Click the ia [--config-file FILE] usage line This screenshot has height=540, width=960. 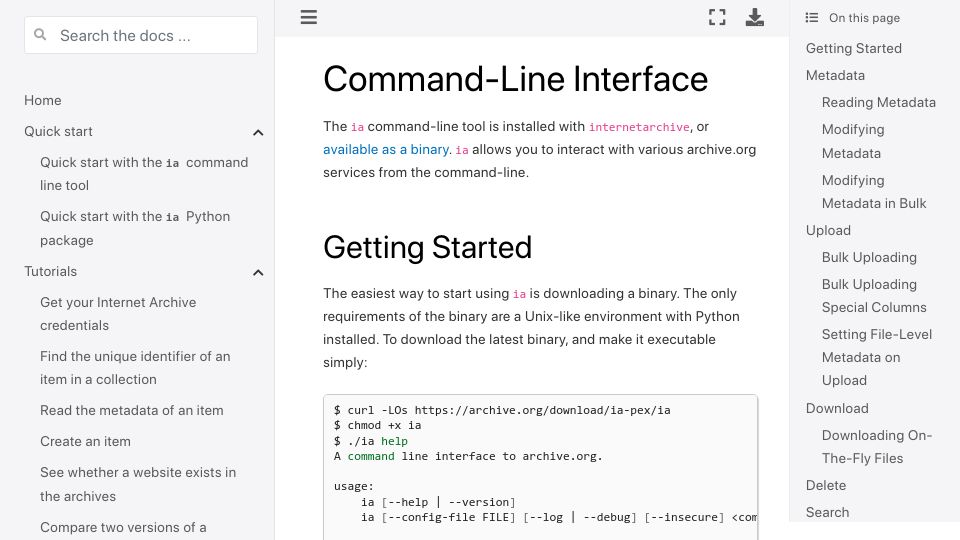558,517
